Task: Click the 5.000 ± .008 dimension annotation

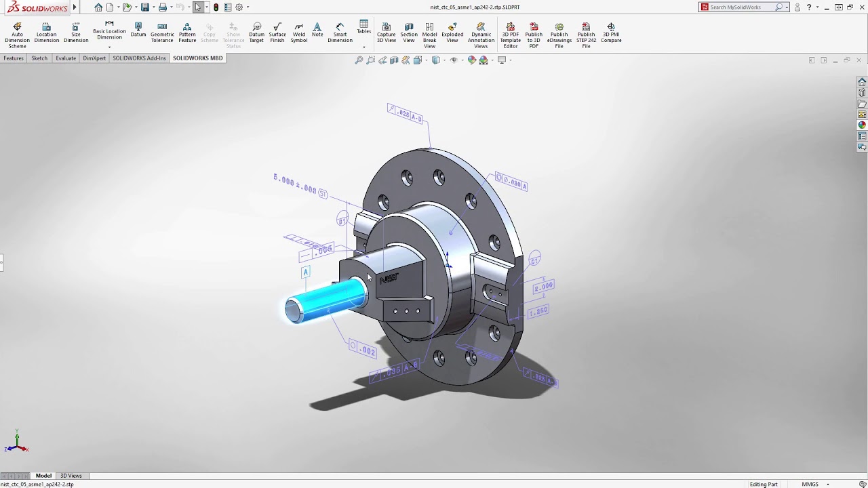Action: pos(300,185)
